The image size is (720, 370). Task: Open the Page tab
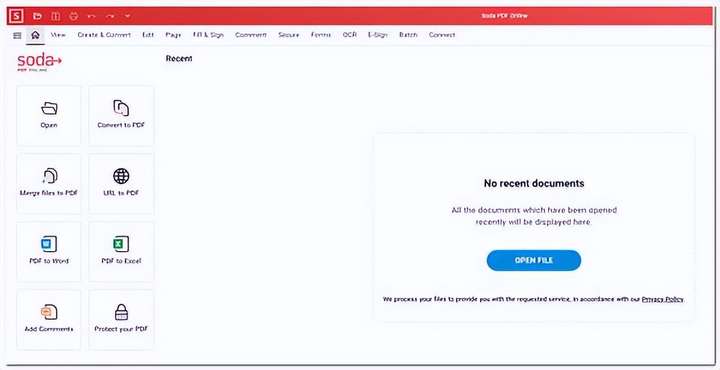pyautogui.click(x=173, y=35)
